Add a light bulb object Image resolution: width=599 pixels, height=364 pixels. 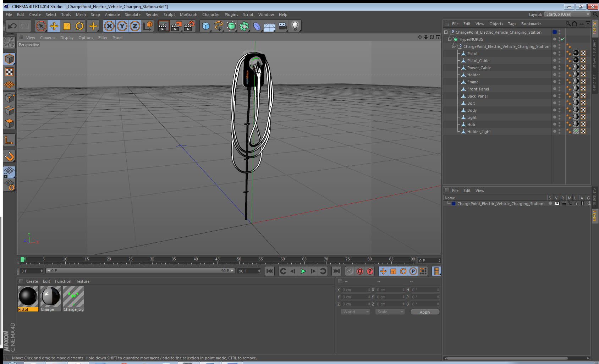(x=295, y=26)
